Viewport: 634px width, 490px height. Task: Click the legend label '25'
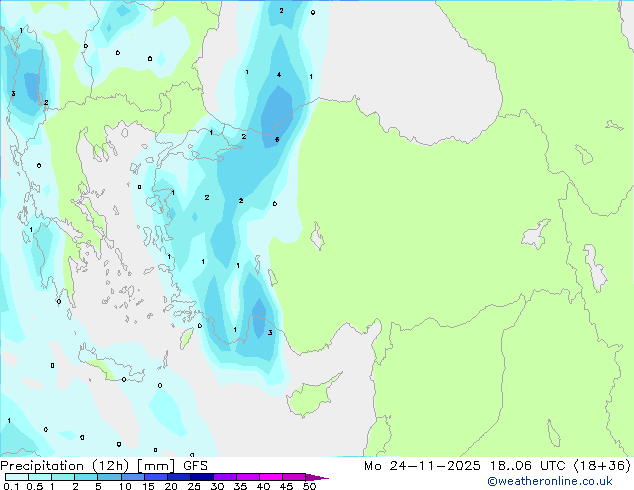pyautogui.click(x=194, y=486)
